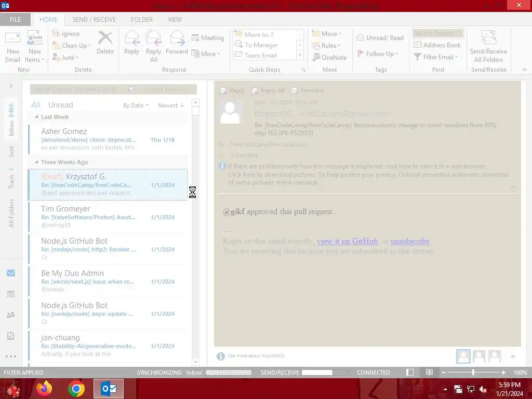Open the jon-chuang email
Viewport: 532px width, 399px height.
coord(108,345)
